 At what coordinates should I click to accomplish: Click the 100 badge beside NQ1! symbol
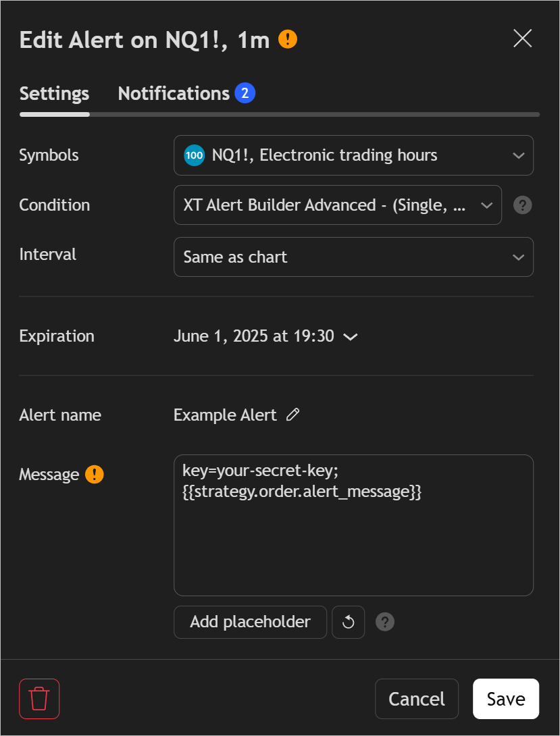(194, 155)
